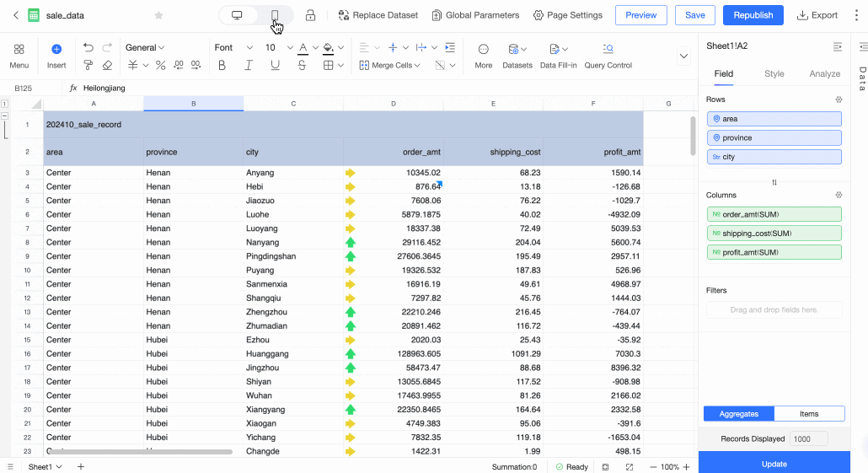
Task: Add a new sheet with plus icon
Action: click(x=81, y=466)
